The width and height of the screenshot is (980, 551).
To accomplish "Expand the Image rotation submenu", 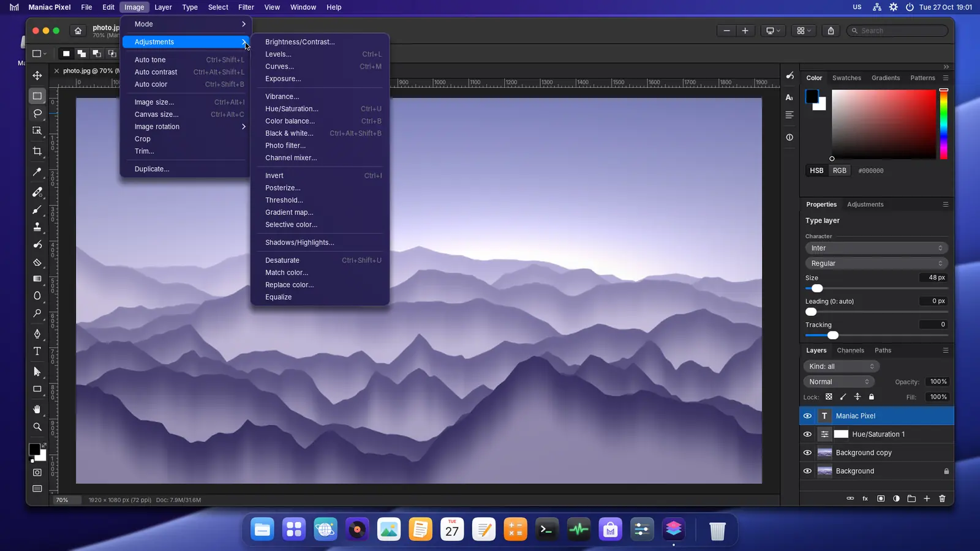I will point(187,127).
